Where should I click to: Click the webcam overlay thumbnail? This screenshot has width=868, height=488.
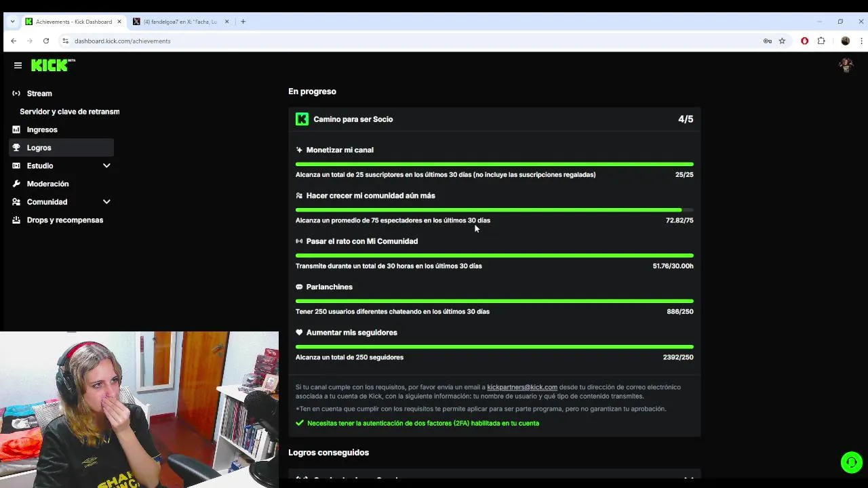139,409
